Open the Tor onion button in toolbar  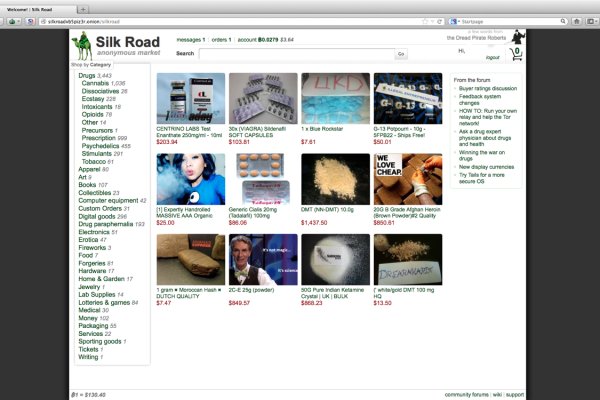pos(13,21)
